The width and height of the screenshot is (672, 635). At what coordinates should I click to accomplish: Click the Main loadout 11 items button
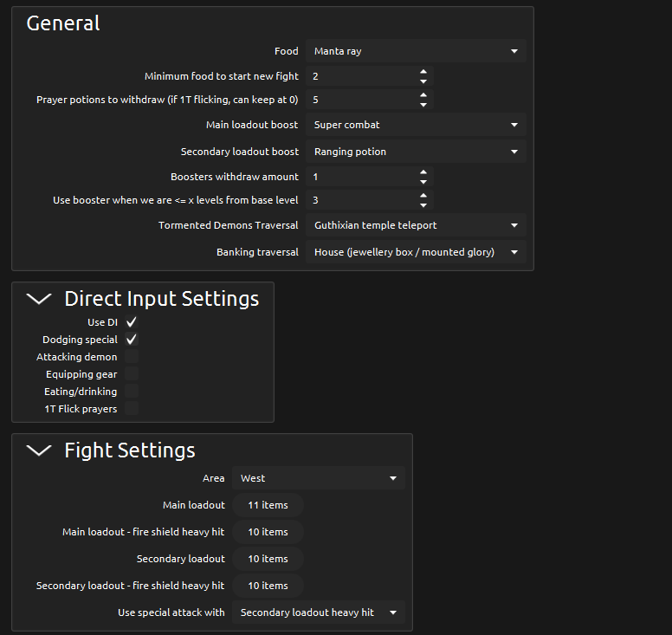click(268, 505)
